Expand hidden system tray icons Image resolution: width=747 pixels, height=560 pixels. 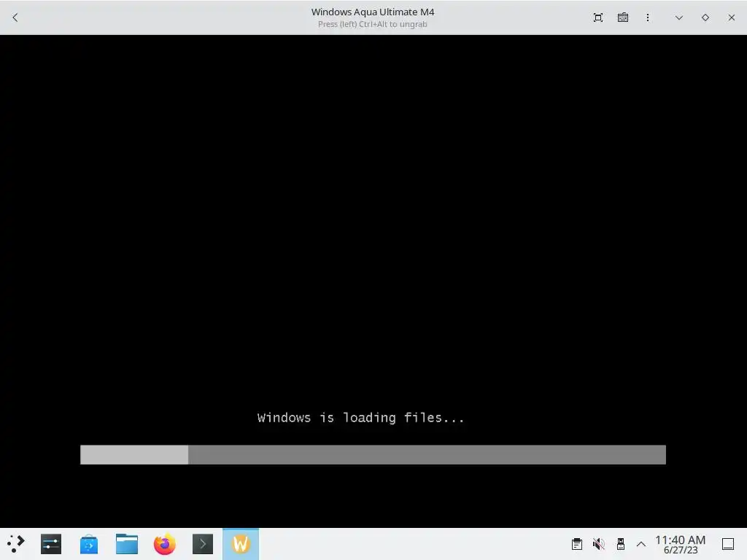point(641,544)
